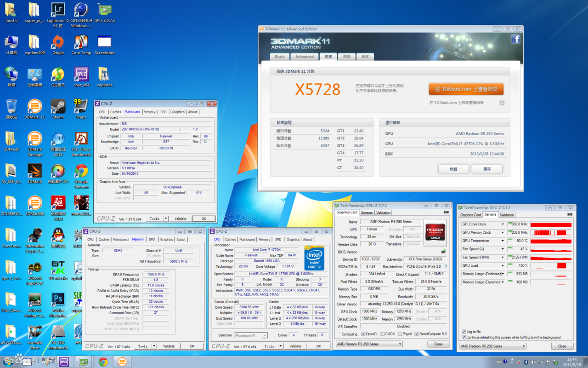This screenshot has height=368, width=588.
Task: Click the camera icon in GPU-Z Sensors window
Action: 570,214
